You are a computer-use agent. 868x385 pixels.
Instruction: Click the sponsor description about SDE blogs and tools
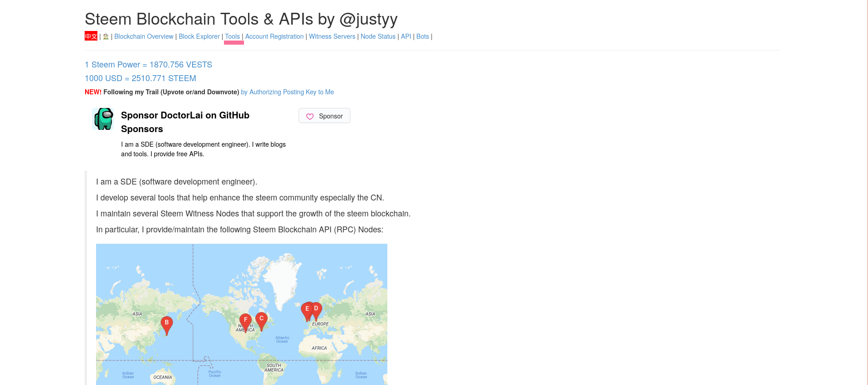(203, 149)
